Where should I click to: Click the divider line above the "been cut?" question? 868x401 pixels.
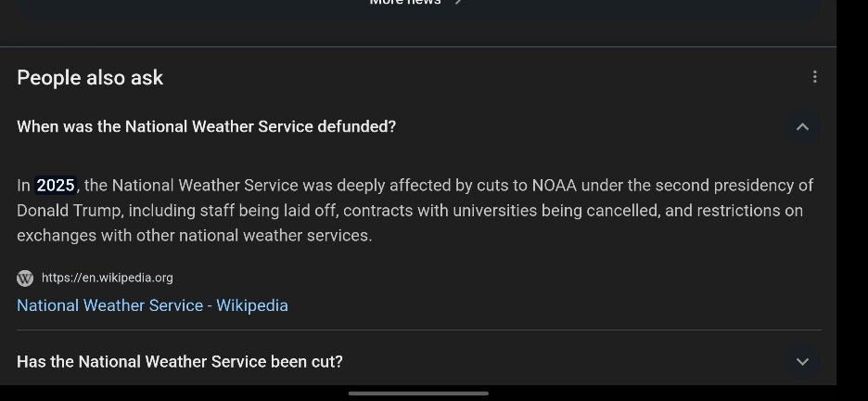coord(419,330)
